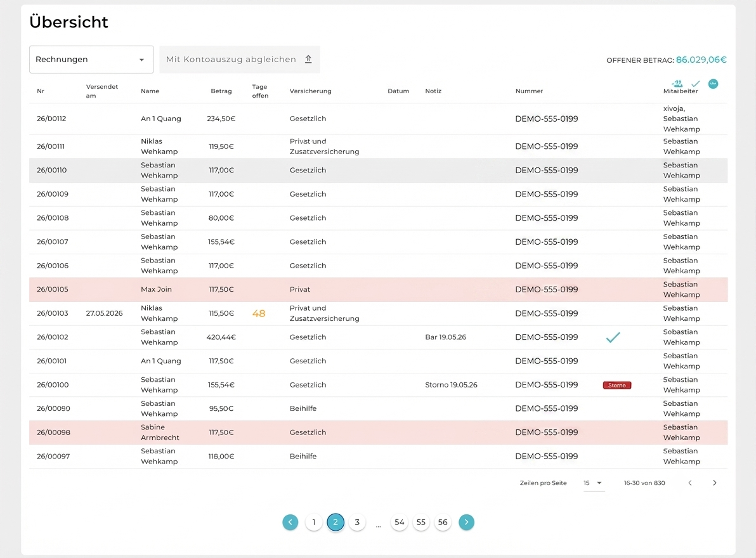
Task: Select invoice number 26/00108
Action: point(53,217)
